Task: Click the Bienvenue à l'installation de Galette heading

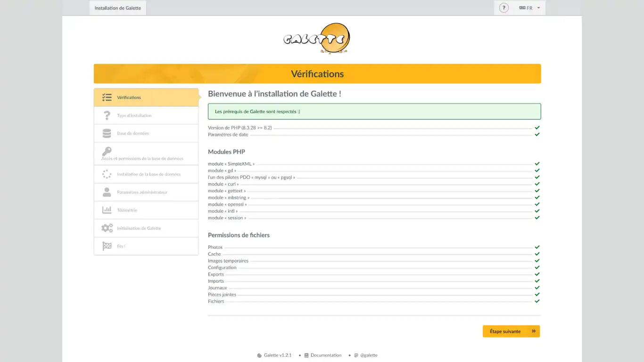Action: point(274,94)
